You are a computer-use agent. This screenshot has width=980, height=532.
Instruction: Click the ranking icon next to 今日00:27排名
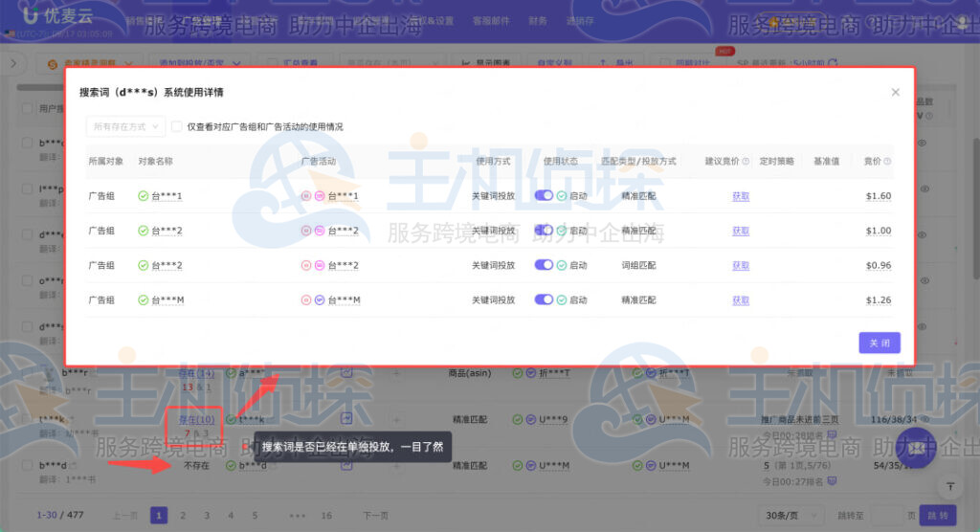832,480
